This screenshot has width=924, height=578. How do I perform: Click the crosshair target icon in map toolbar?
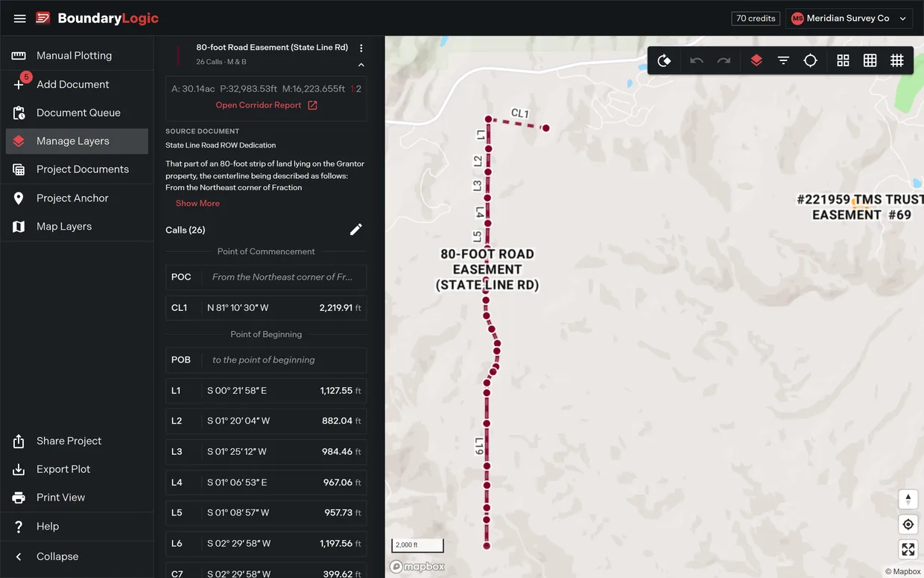(x=810, y=60)
